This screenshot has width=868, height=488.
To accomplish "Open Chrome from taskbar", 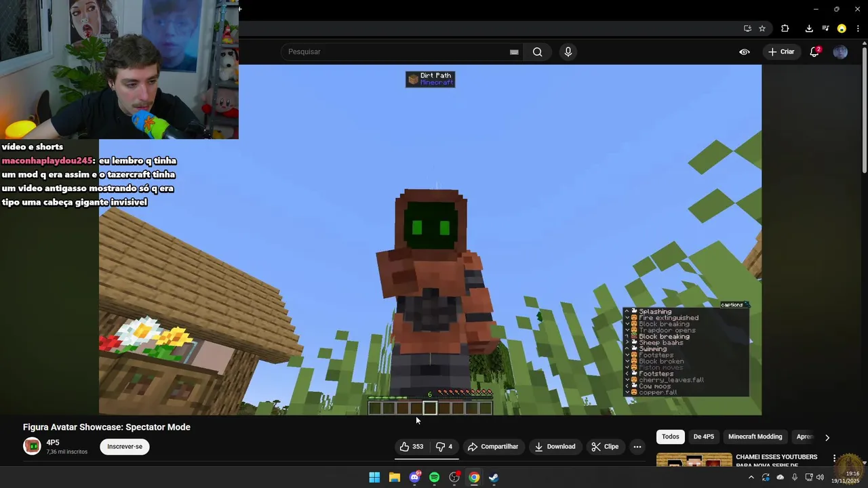I will (x=474, y=478).
